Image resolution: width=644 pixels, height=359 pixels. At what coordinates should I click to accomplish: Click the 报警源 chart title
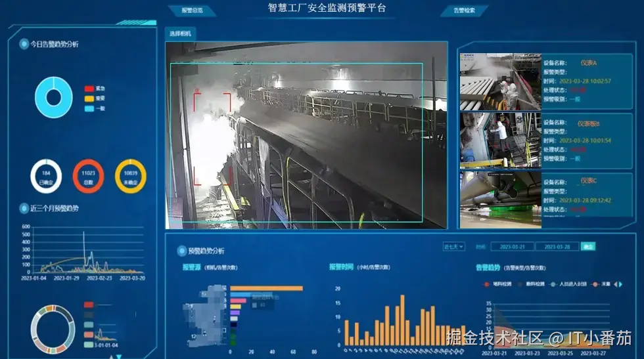pos(191,267)
